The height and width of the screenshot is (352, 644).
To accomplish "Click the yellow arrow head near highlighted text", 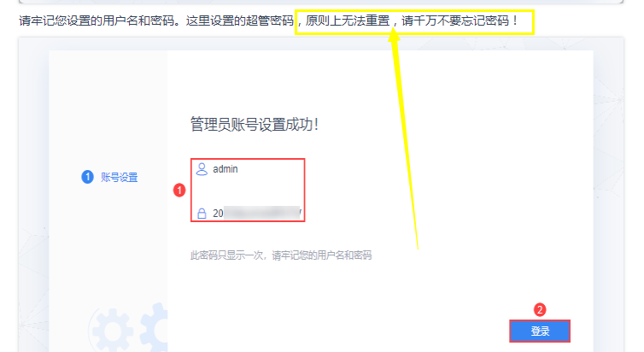I will pyautogui.click(x=394, y=35).
